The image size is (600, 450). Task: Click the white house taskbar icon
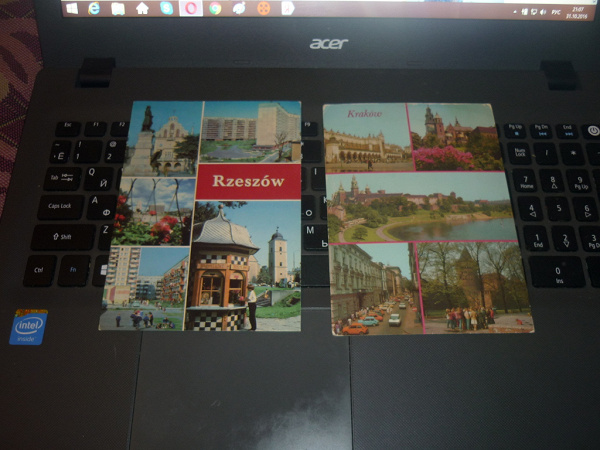pyautogui.click(x=142, y=8)
